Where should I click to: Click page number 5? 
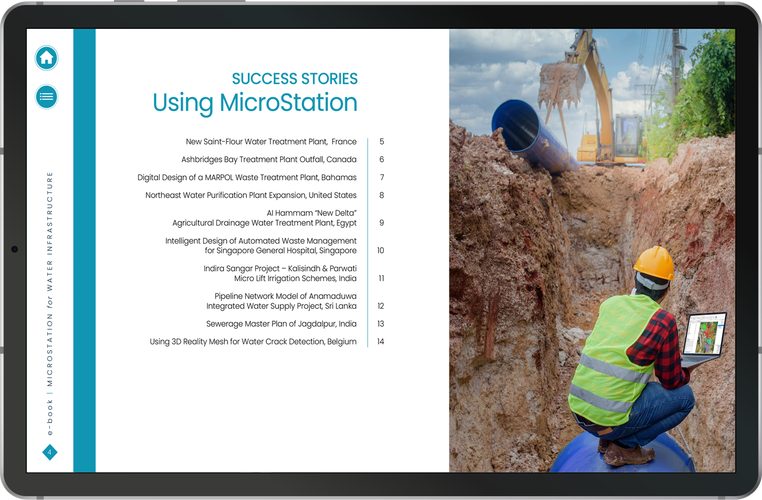click(381, 141)
